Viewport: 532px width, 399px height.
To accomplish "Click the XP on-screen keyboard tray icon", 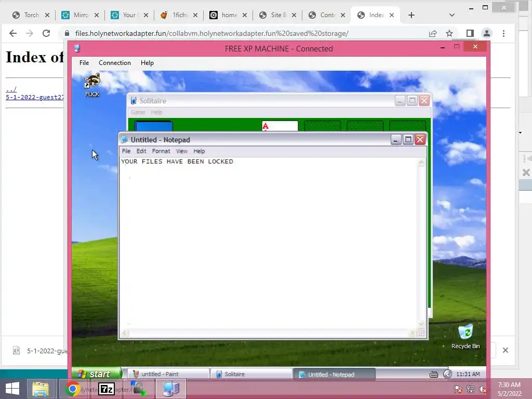I will pyautogui.click(x=434, y=375).
